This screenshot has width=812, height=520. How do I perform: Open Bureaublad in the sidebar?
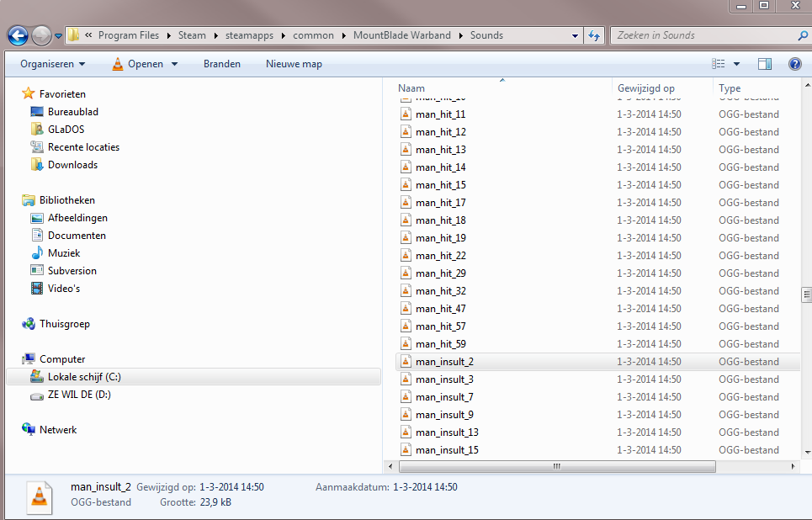tap(72, 111)
